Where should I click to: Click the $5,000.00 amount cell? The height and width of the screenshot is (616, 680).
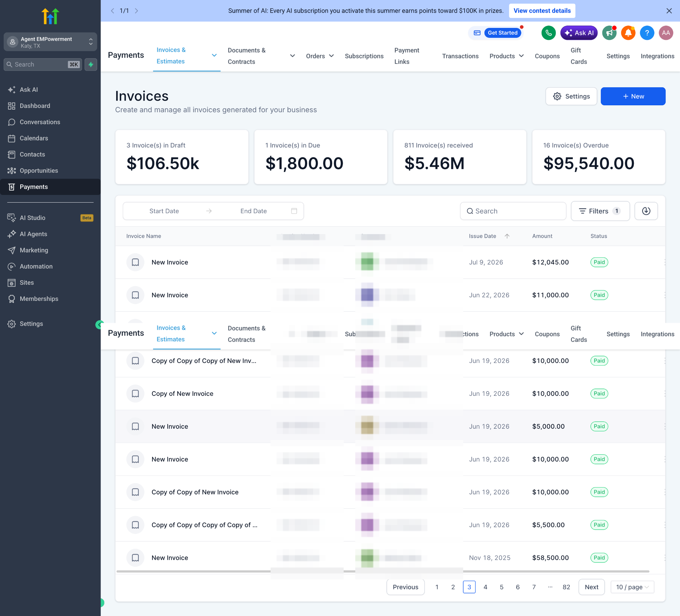[x=548, y=426]
